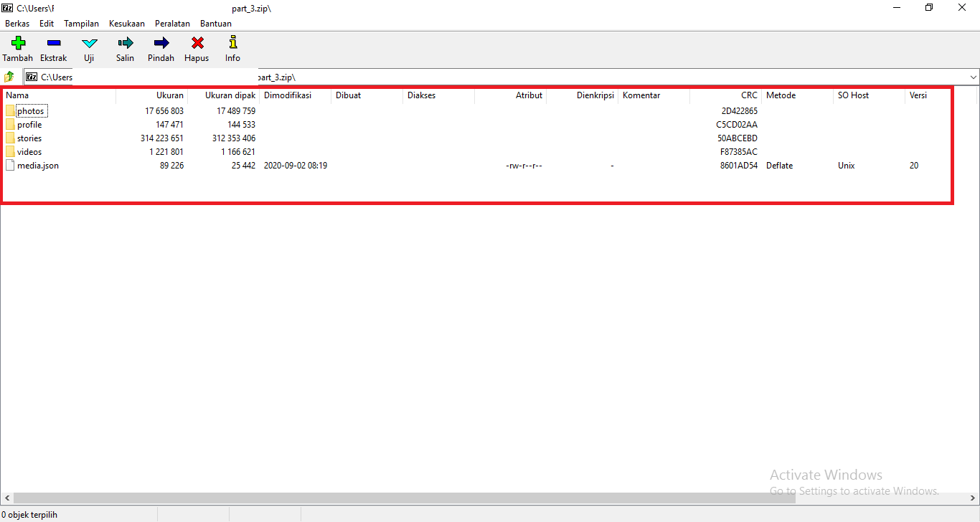Click the Hapus red X delete icon

point(197,43)
